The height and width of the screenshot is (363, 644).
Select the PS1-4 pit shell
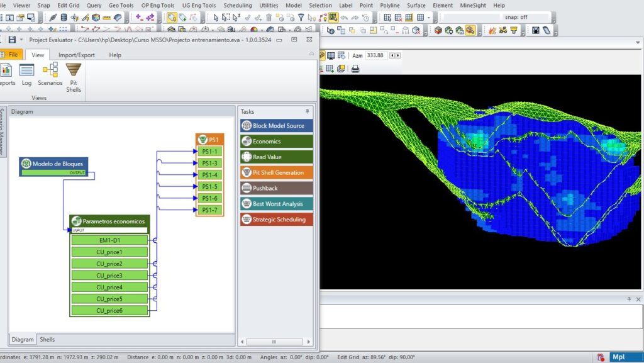(x=210, y=175)
